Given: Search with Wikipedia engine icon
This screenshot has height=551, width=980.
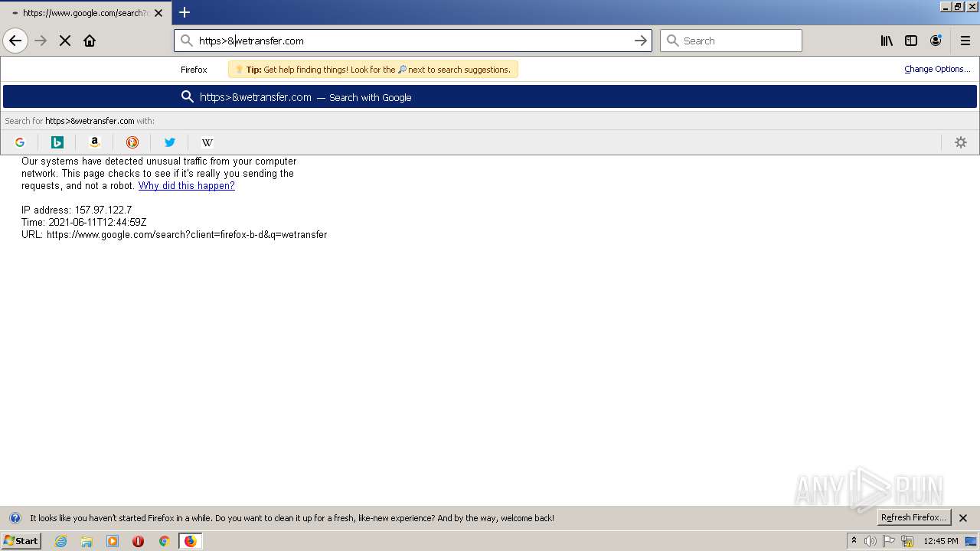Looking at the screenshot, I should 207,142.
